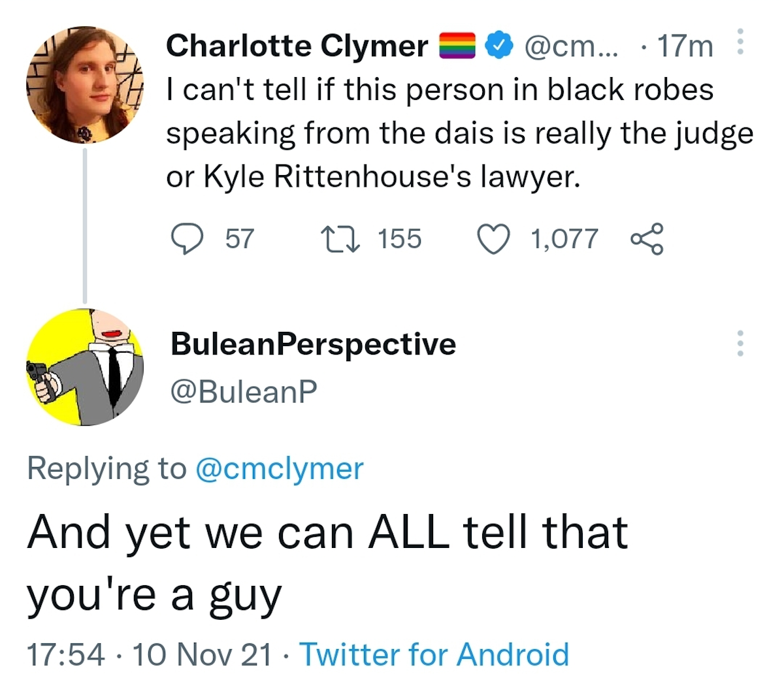
Task: Click the reply speech bubble icon
Action: [187, 239]
